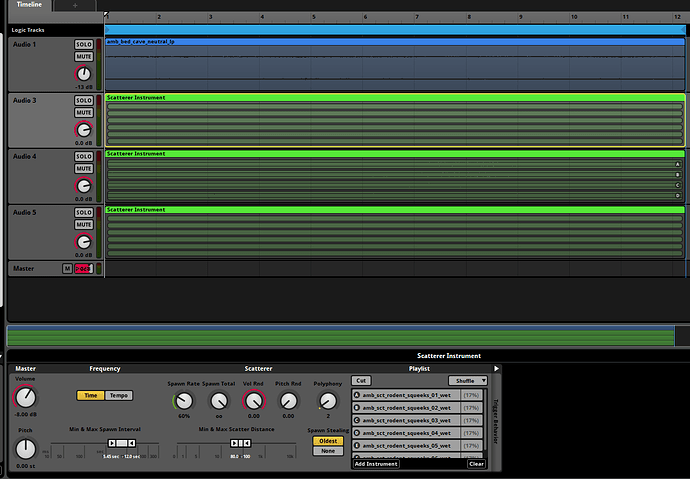Solo the Audio 1 track
The width and height of the screenshot is (690, 479).
coord(84,44)
